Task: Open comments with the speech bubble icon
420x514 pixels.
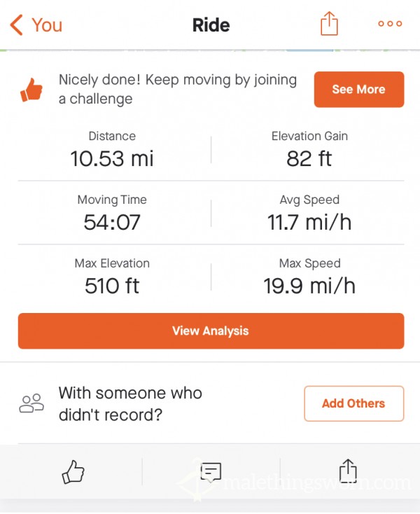Action: [211, 473]
